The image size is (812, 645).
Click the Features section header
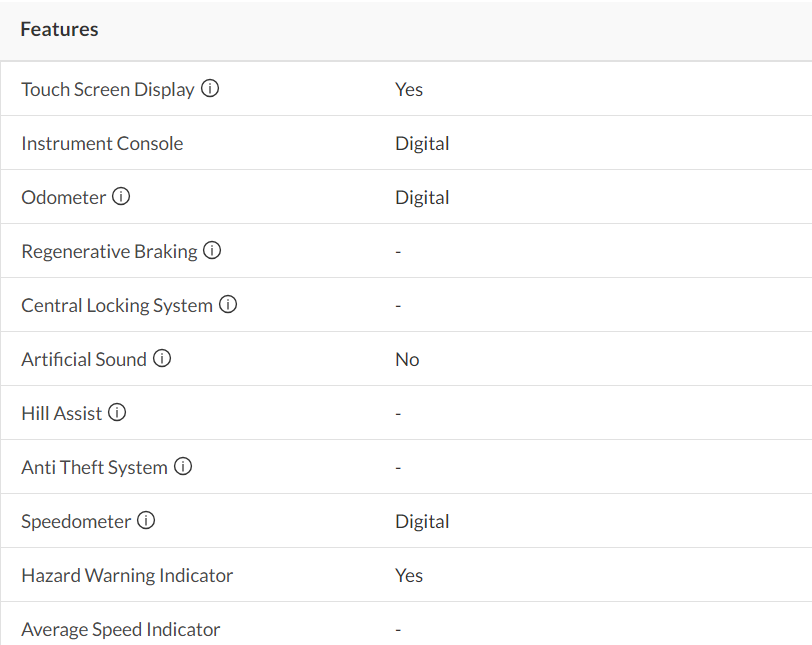(x=60, y=29)
